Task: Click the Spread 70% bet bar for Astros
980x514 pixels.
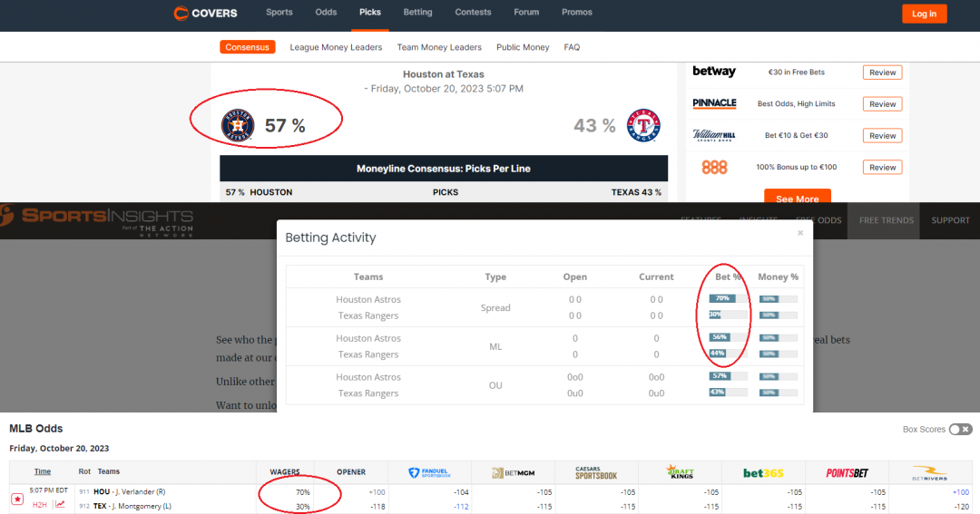Action: [x=728, y=298]
